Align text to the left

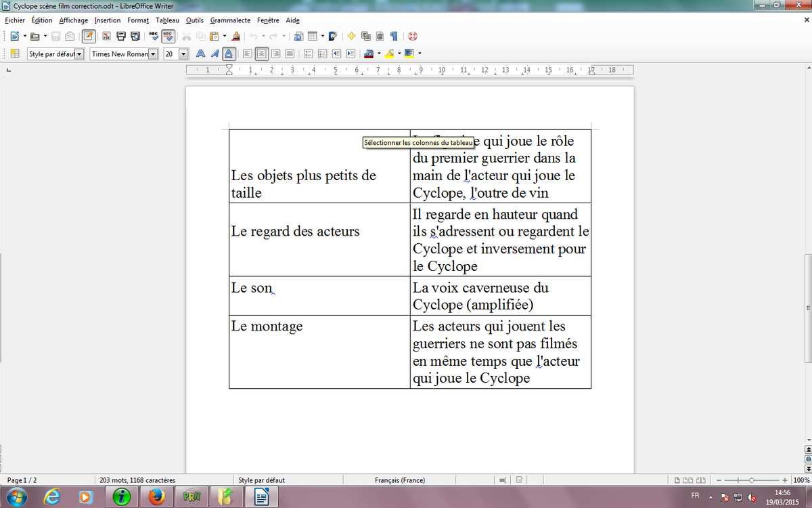click(247, 54)
